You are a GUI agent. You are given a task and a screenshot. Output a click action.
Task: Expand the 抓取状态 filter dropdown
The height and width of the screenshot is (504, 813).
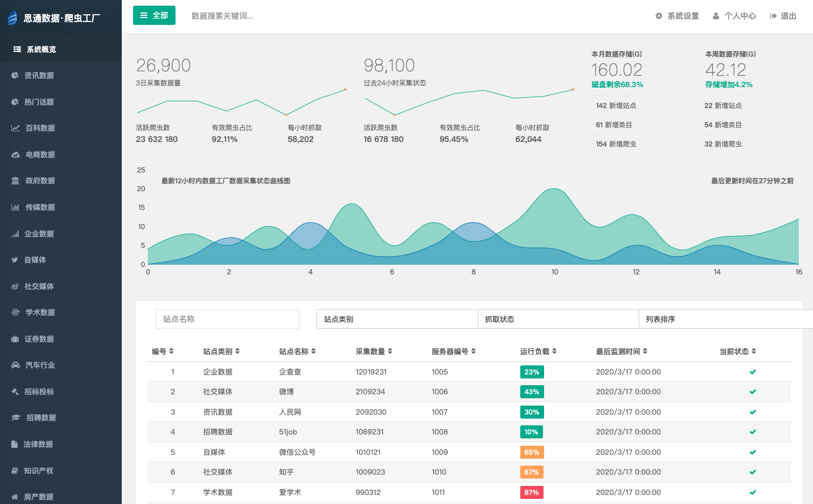(558, 318)
